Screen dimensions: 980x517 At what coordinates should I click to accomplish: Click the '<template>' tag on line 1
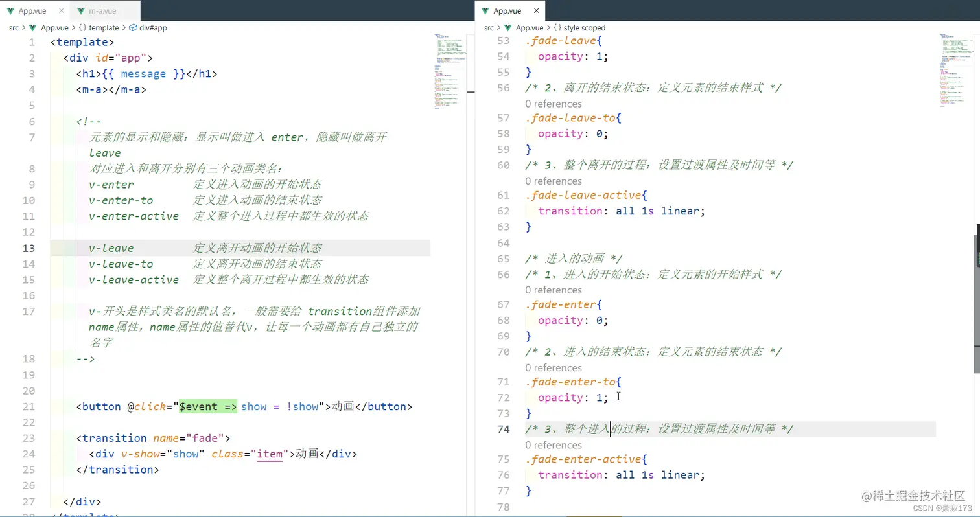(x=82, y=42)
